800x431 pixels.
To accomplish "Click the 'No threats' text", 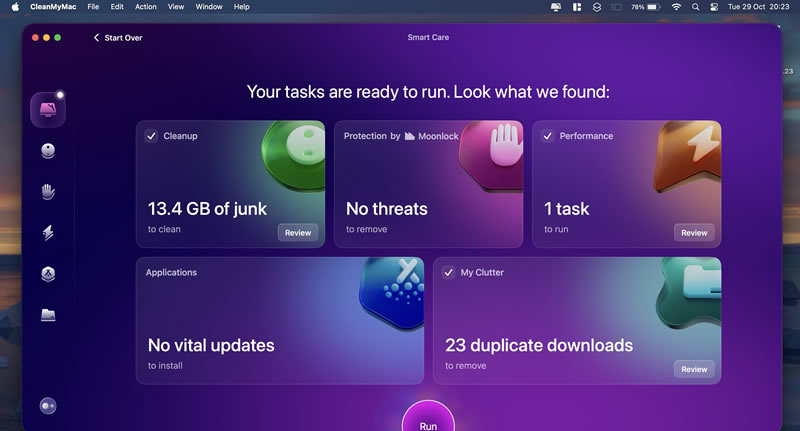I will tap(387, 209).
